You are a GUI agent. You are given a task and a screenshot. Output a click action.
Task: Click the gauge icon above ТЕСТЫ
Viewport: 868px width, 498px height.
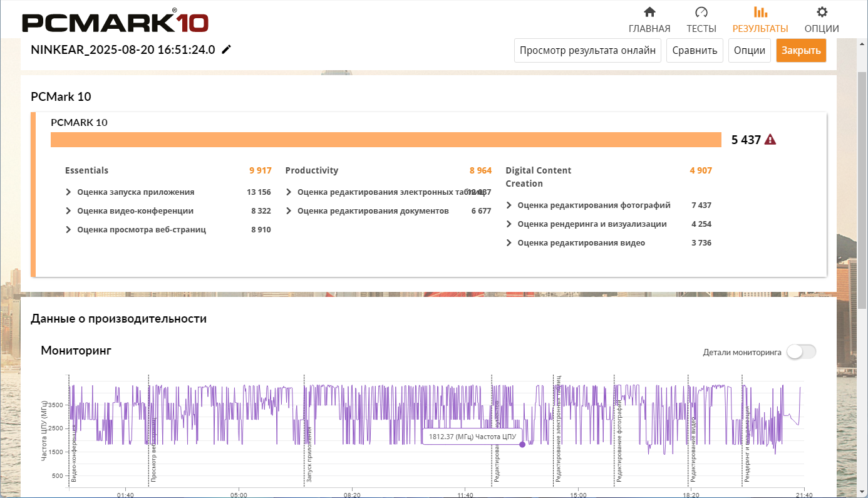click(x=701, y=12)
